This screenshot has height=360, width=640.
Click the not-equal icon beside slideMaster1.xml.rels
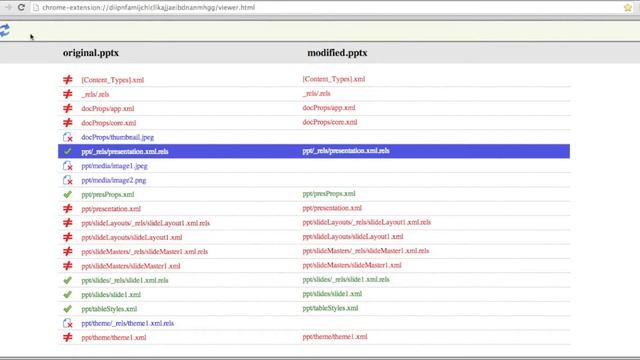[68, 251]
